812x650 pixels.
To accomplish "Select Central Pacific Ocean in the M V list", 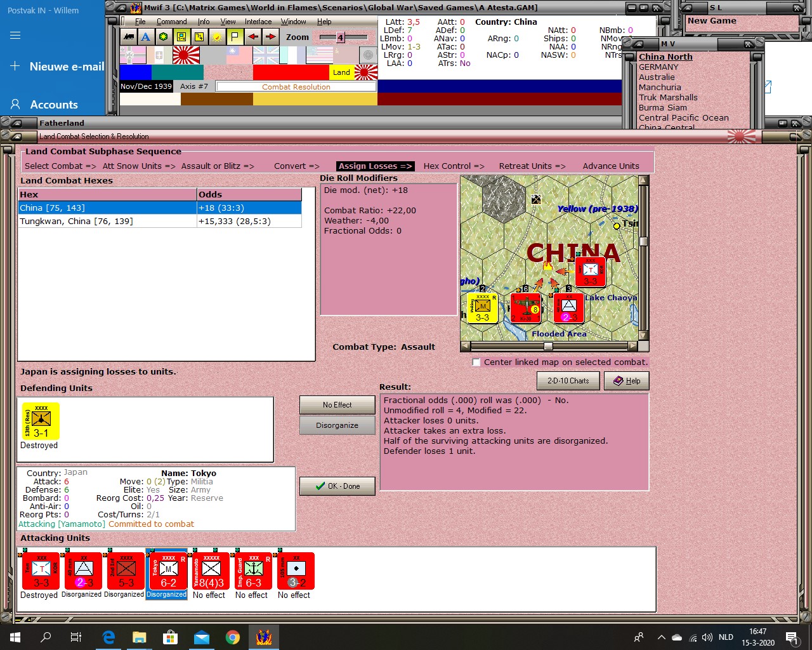I will pyautogui.click(x=684, y=118).
